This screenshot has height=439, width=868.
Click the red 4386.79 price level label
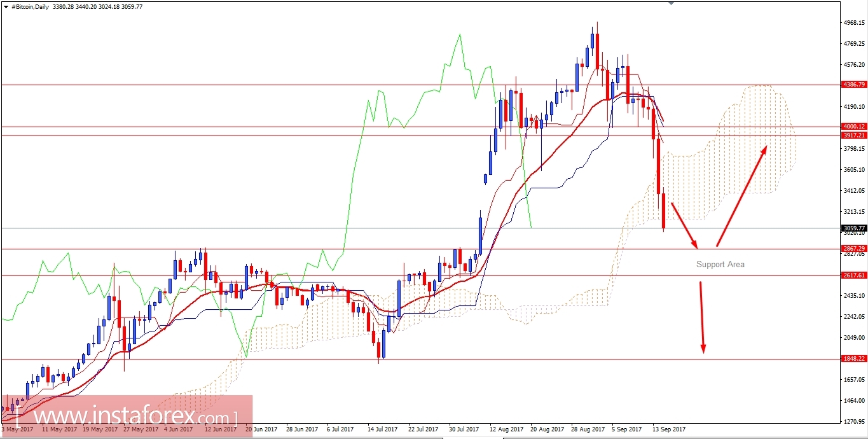[x=854, y=84]
